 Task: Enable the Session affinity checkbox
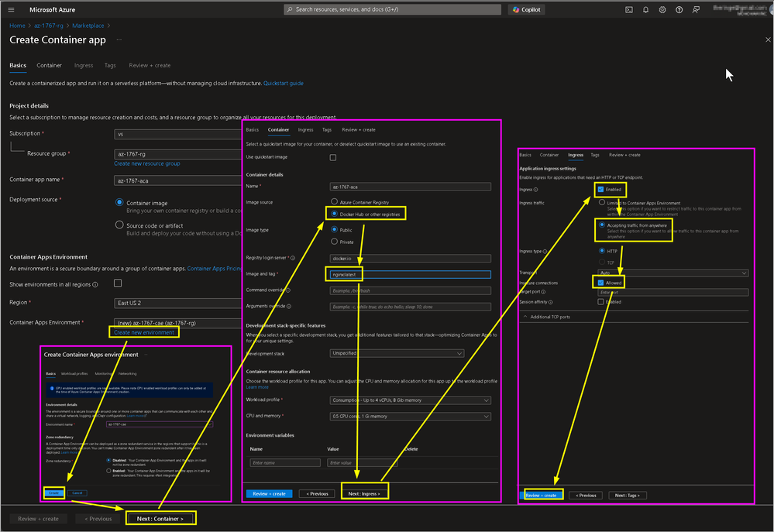pyautogui.click(x=601, y=302)
